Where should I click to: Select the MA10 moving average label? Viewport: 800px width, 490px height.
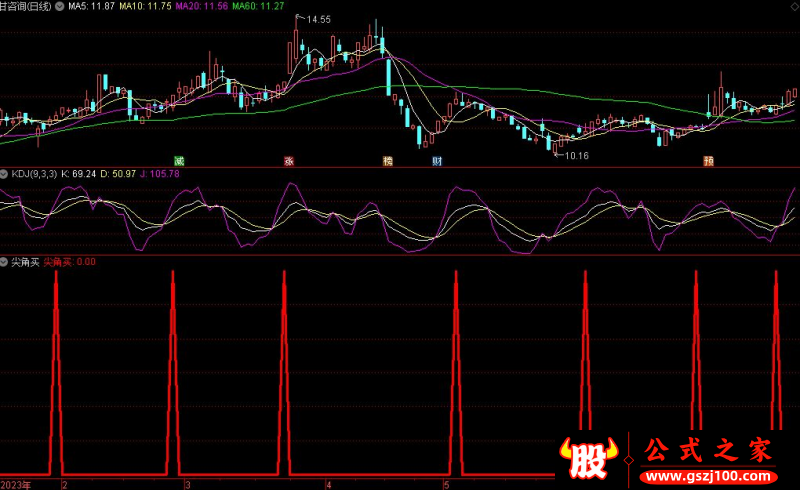pyautogui.click(x=144, y=7)
